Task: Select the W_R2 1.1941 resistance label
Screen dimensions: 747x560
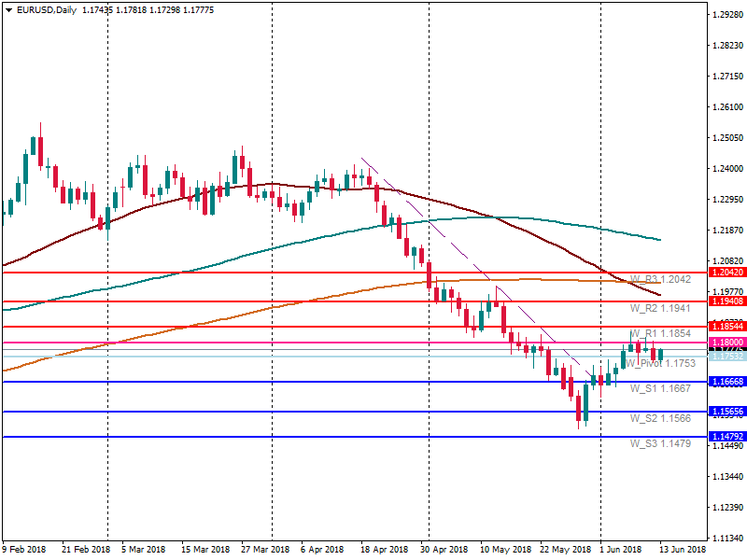Action: pyautogui.click(x=660, y=308)
